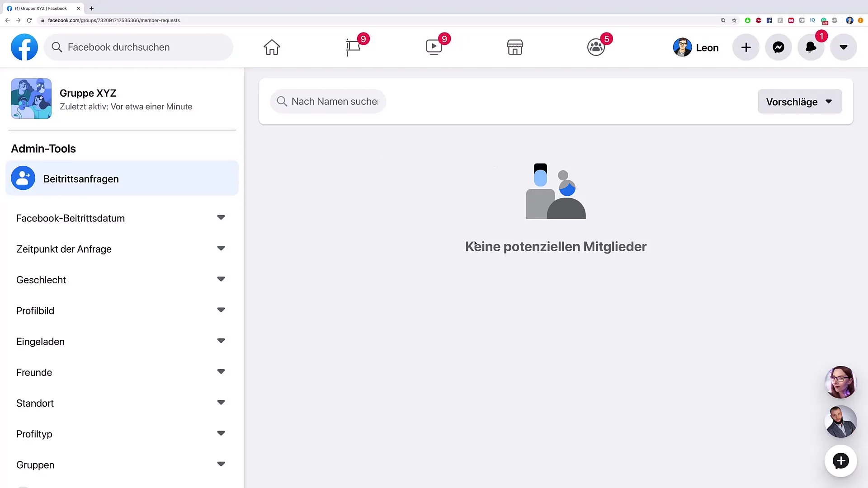
Task: Reload the page
Action: click(x=29, y=20)
